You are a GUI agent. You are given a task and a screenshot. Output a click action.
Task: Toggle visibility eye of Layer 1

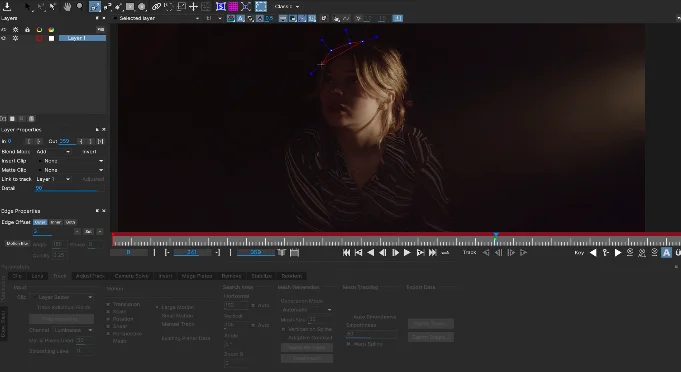click(4, 38)
